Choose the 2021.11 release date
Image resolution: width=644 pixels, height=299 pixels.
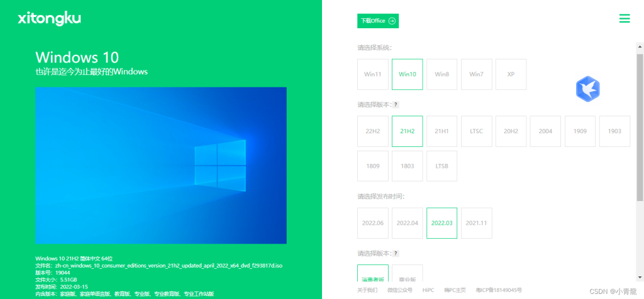click(476, 223)
